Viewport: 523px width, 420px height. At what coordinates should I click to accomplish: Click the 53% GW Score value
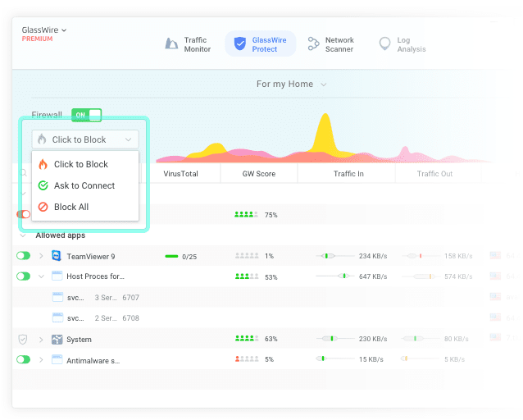click(x=271, y=277)
